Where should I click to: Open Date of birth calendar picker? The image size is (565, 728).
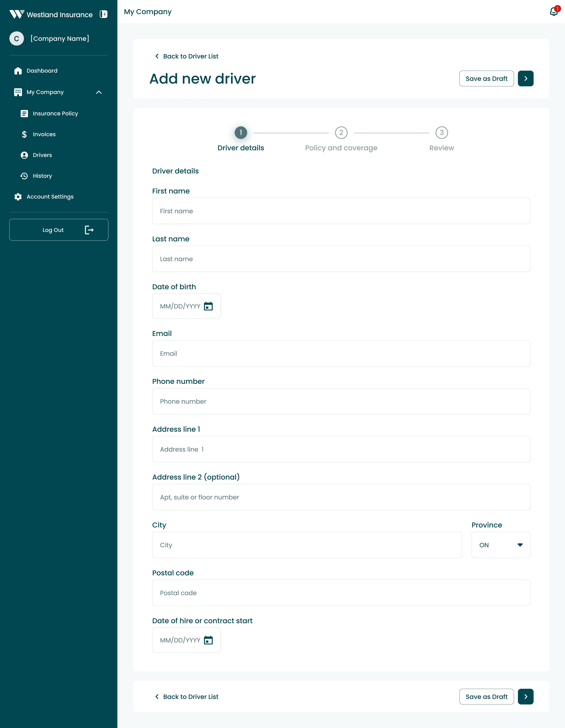pos(208,306)
